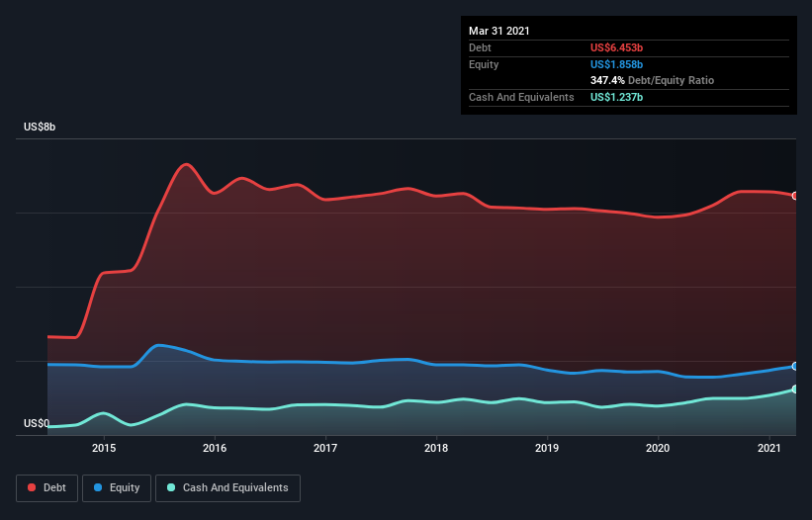
Task: Click the Equity row label in tooltip
Action: (484, 64)
